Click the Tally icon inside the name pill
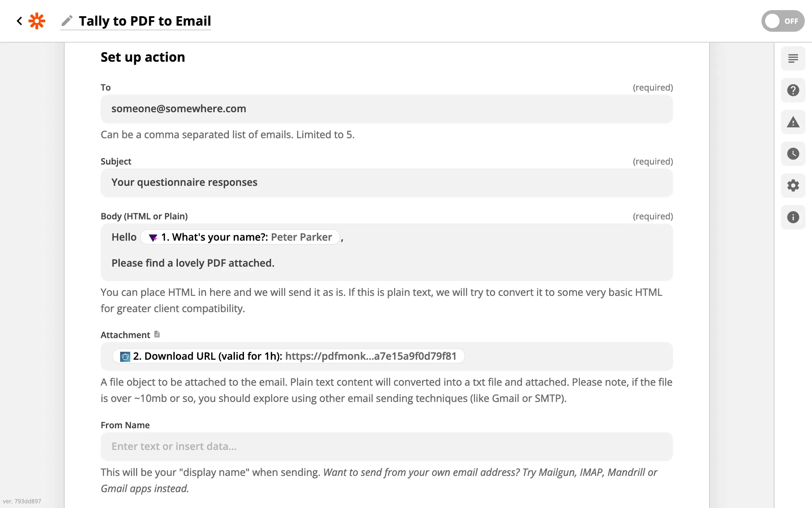 click(x=153, y=237)
